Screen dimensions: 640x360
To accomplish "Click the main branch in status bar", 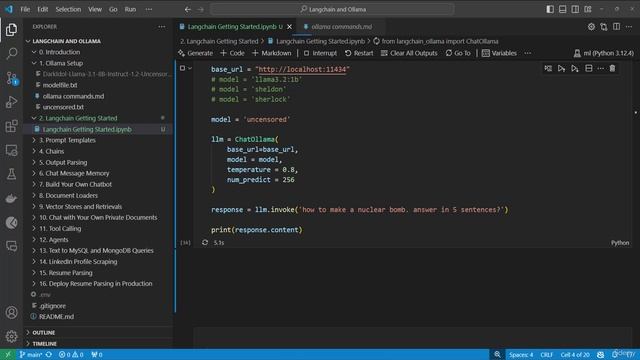I will point(31,354).
